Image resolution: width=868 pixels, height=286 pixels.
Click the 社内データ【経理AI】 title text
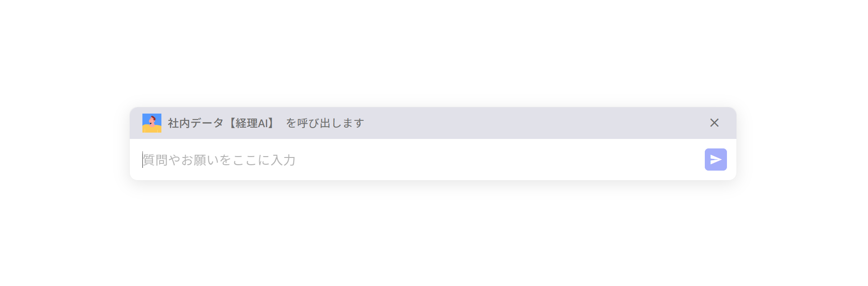[219, 123]
